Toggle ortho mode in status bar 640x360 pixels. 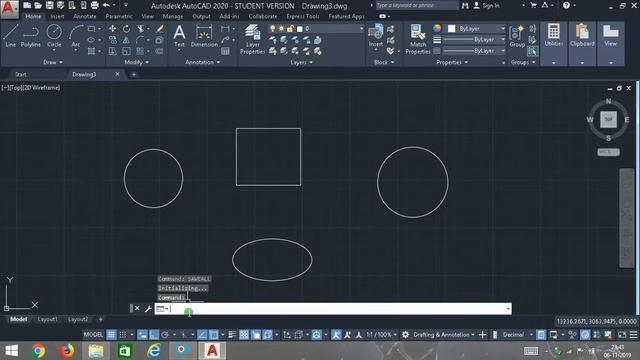pos(154,335)
